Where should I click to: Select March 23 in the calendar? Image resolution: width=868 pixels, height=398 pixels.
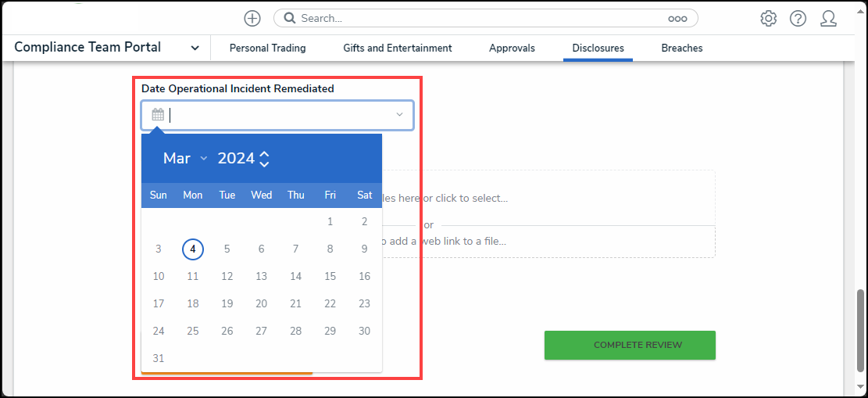click(364, 303)
